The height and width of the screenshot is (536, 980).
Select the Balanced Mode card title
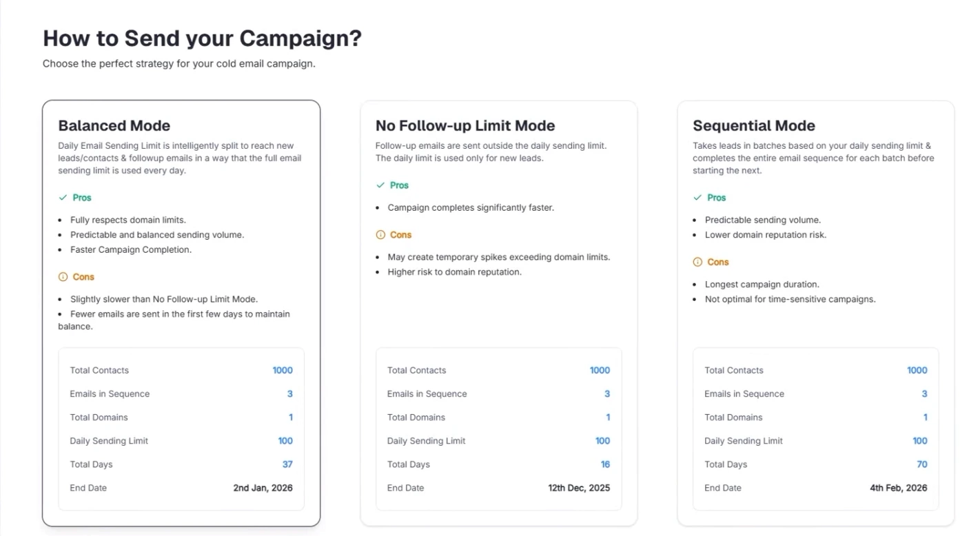click(x=114, y=125)
